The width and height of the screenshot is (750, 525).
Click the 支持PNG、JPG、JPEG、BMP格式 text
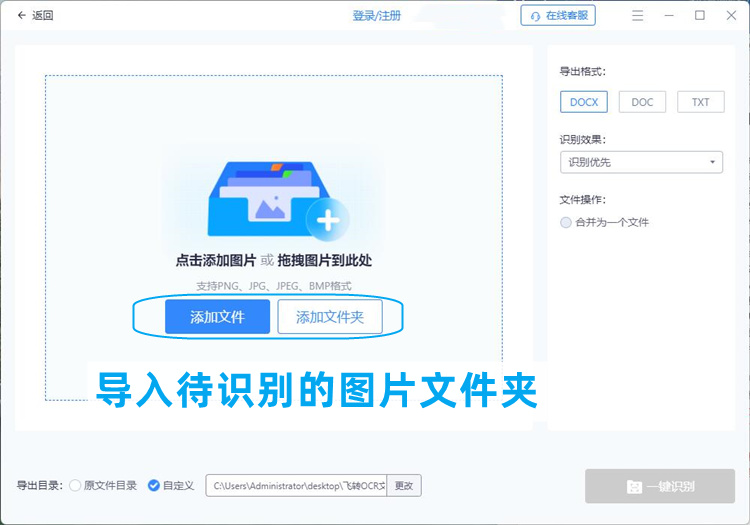[274, 286]
